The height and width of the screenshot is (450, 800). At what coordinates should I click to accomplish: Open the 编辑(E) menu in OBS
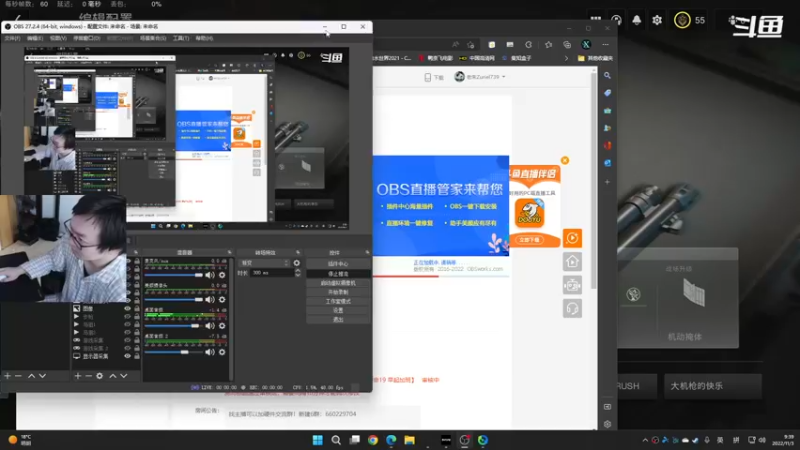(35, 38)
